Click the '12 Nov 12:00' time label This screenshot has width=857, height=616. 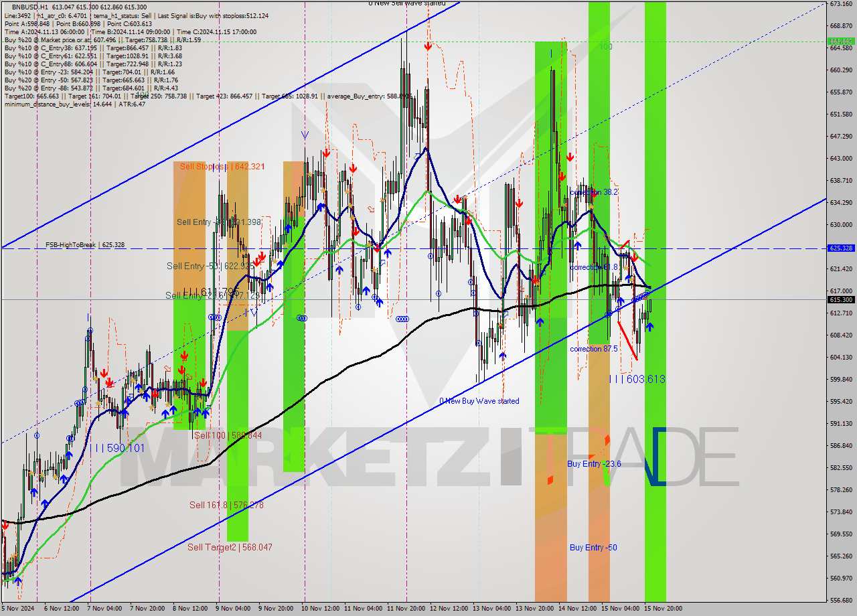(x=449, y=609)
